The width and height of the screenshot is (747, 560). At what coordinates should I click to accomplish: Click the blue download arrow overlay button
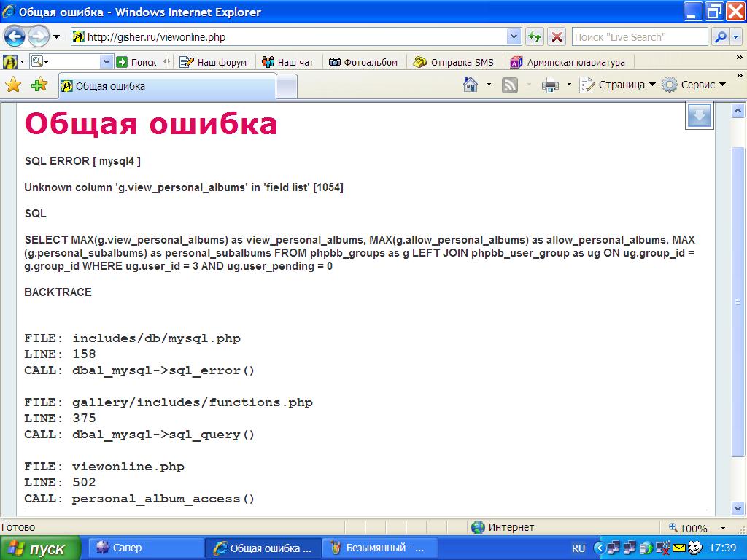click(x=699, y=116)
